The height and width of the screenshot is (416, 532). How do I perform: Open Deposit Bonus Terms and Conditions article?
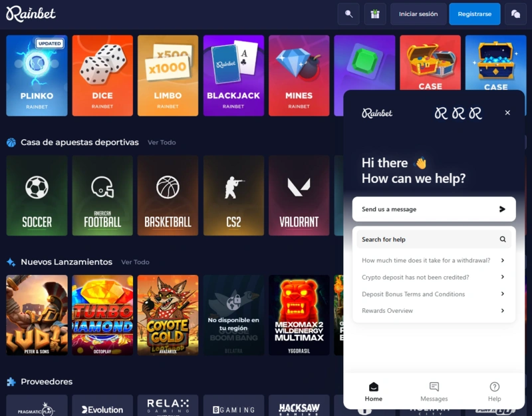tap(433, 294)
